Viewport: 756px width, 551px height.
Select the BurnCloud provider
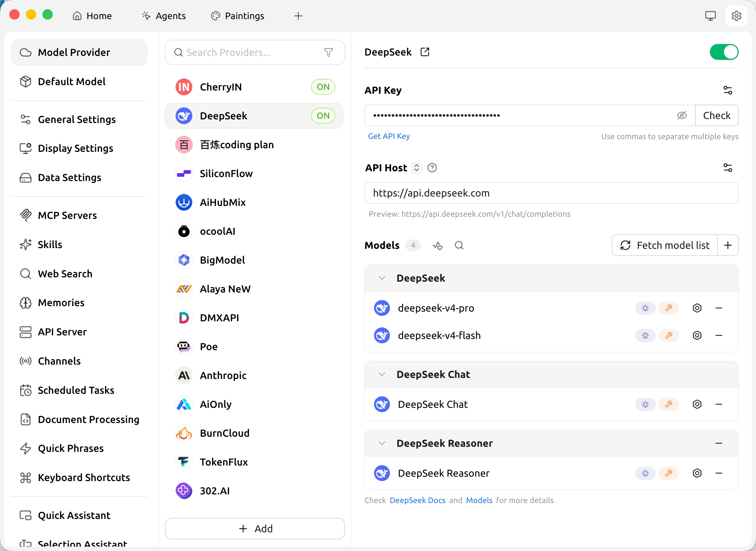[x=254, y=433]
